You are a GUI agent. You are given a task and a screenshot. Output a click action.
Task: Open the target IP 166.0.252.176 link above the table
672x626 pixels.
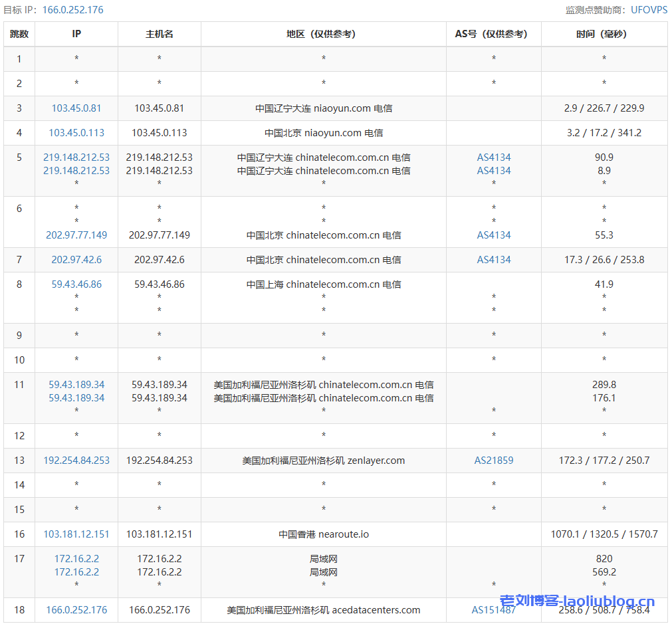(x=73, y=10)
